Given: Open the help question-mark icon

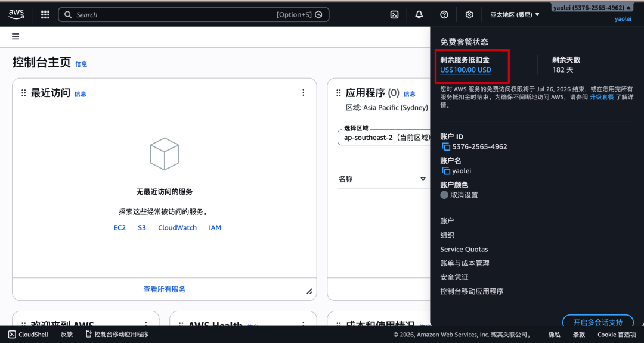Looking at the screenshot, I should coord(444,14).
